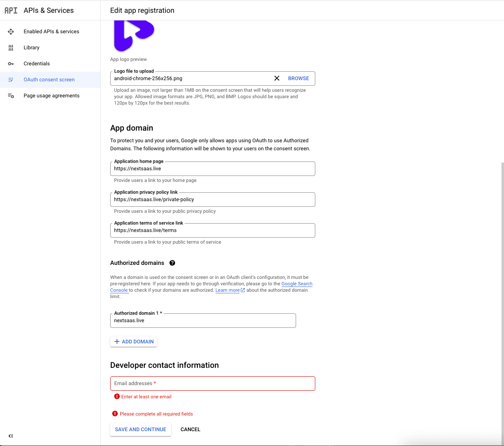This screenshot has width=504, height=446.
Task: Clear the uploaded logo file with the X
Action: tap(277, 78)
